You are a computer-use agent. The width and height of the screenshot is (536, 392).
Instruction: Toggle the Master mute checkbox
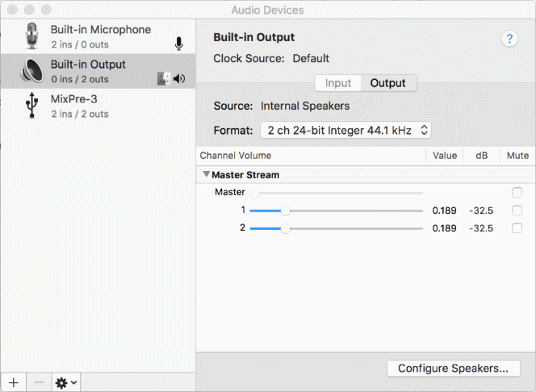(x=517, y=193)
